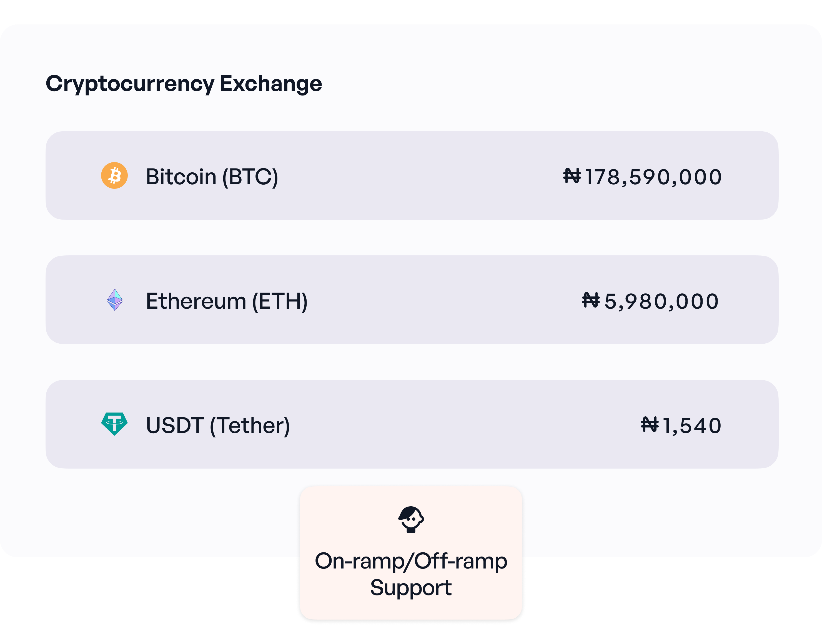
Task: Click the Naira symbol before 1,540
Action: [x=650, y=425]
